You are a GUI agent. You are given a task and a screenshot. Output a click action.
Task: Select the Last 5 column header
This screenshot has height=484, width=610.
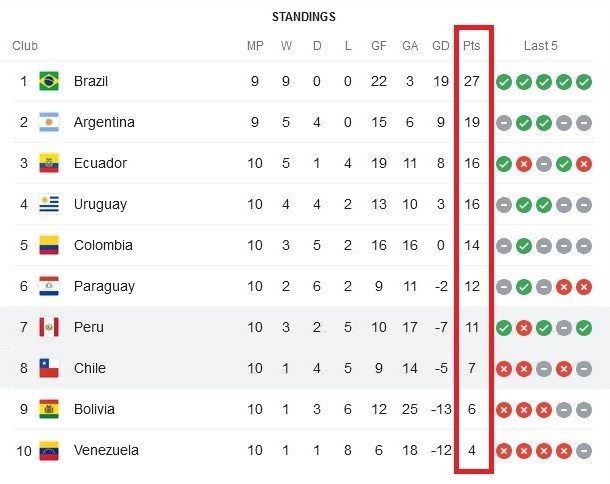pyautogui.click(x=541, y=46)
